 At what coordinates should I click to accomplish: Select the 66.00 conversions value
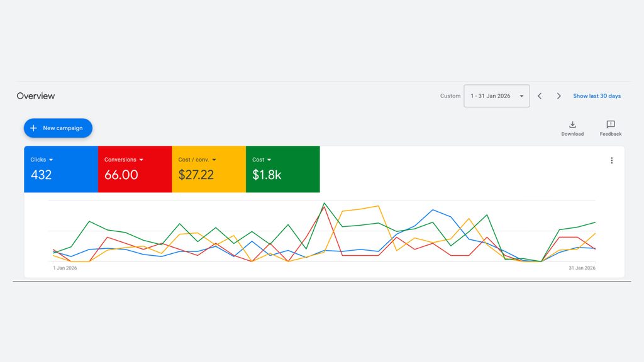pos(121,175)
